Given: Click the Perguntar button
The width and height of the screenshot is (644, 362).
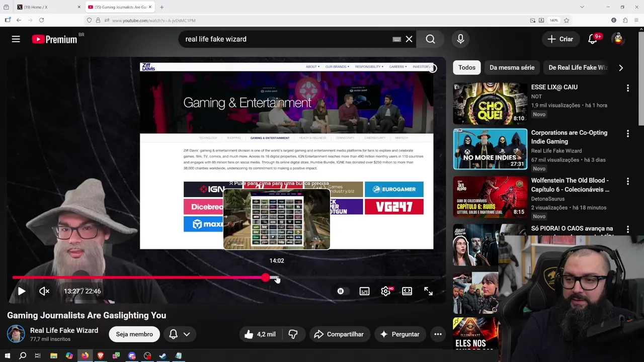Looking at the screenshot, I should (400, 334).
